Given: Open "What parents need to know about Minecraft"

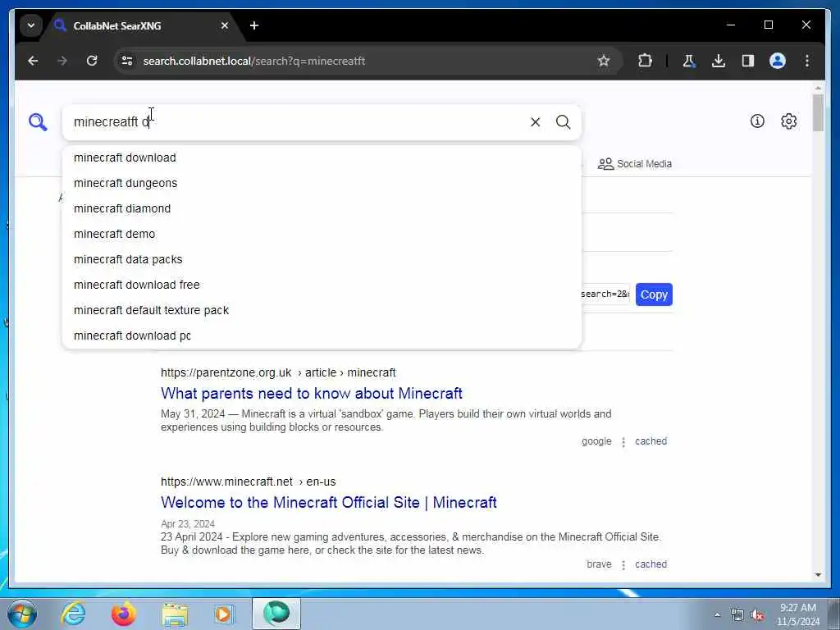Looking at the screenshot, I should [311, 393].
